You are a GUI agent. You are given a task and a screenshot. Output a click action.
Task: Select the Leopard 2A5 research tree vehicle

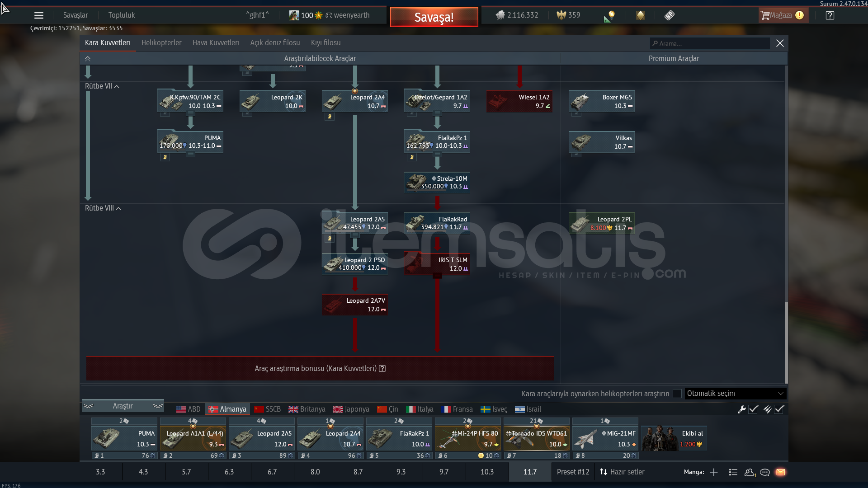(x=355, y=223)
